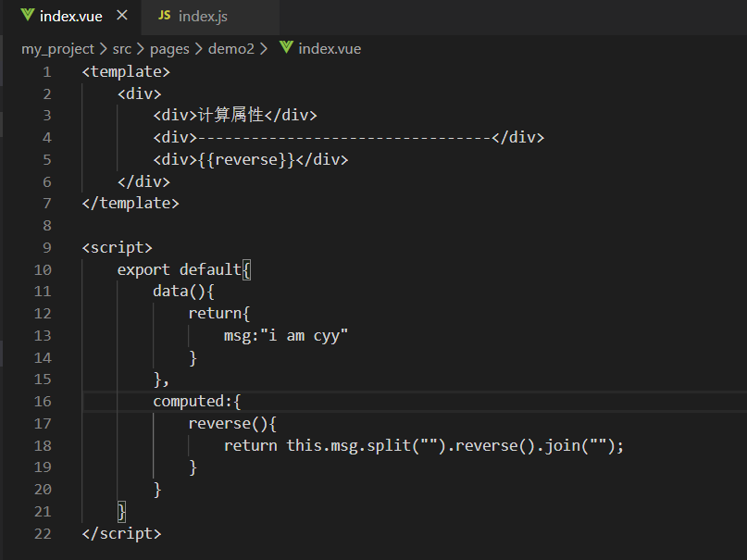This screenshot has height=560, width=747.
Task: Click the closing </script> tag
Action: tap(121, 533)
